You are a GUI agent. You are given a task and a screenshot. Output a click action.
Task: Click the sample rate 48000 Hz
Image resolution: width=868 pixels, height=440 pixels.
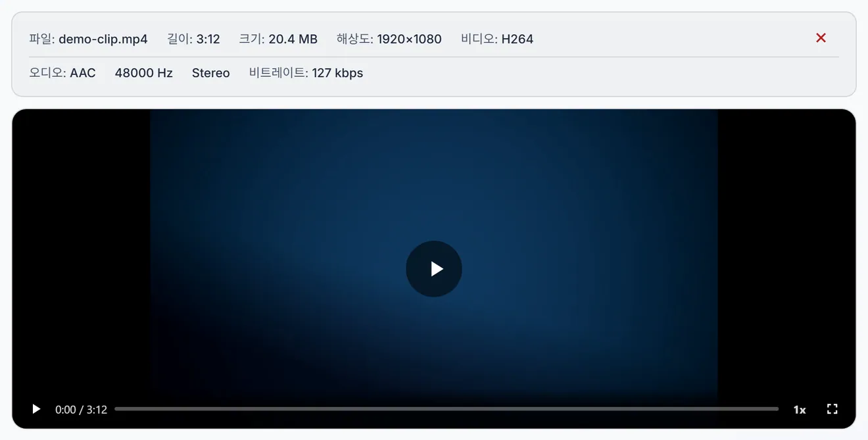[143, 73]
